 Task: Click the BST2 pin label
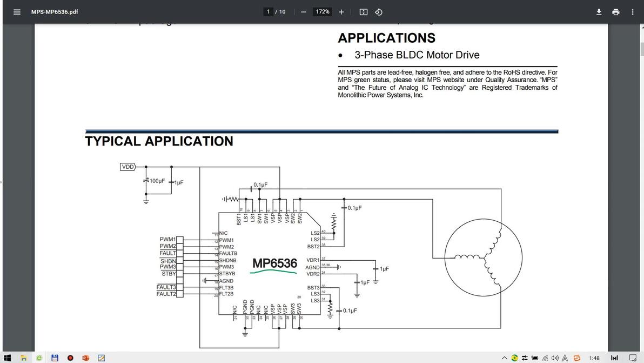313,247
